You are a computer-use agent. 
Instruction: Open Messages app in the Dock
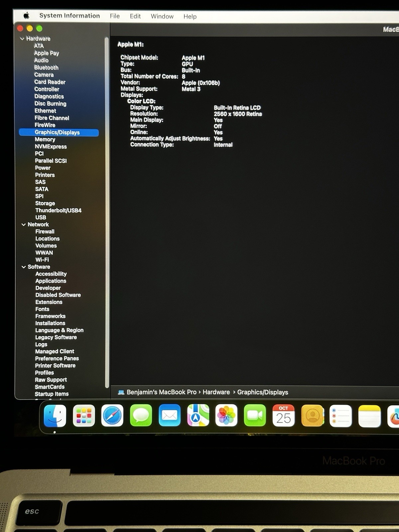(141, 416)
